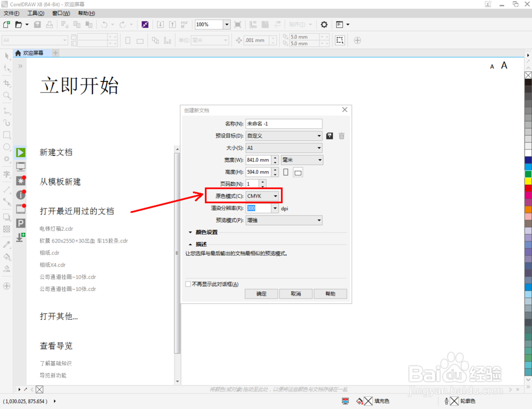Click the Print icon in toolbar
This screenshot has width=532, height=409.
[x=49, y=24]
